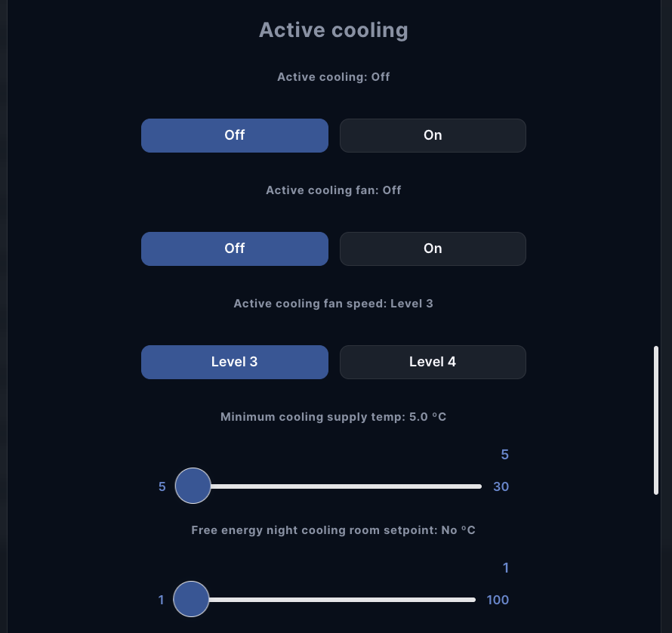Select Off for Active cooling

point(234,135)
